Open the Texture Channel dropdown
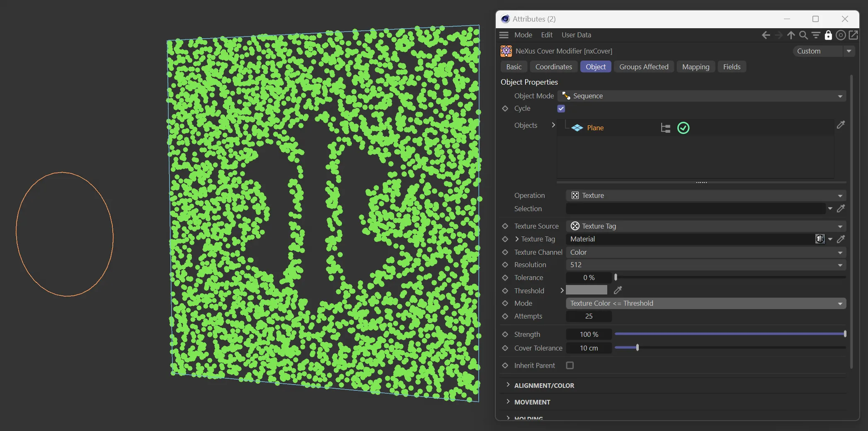The width and height of the screenshot is (868, 431). coord(705,252)
